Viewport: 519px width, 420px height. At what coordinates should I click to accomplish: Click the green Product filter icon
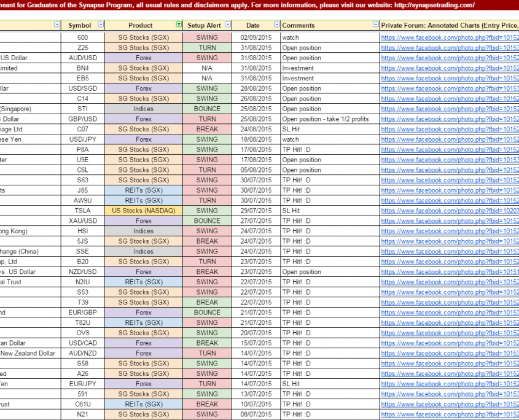pos(178,25)
